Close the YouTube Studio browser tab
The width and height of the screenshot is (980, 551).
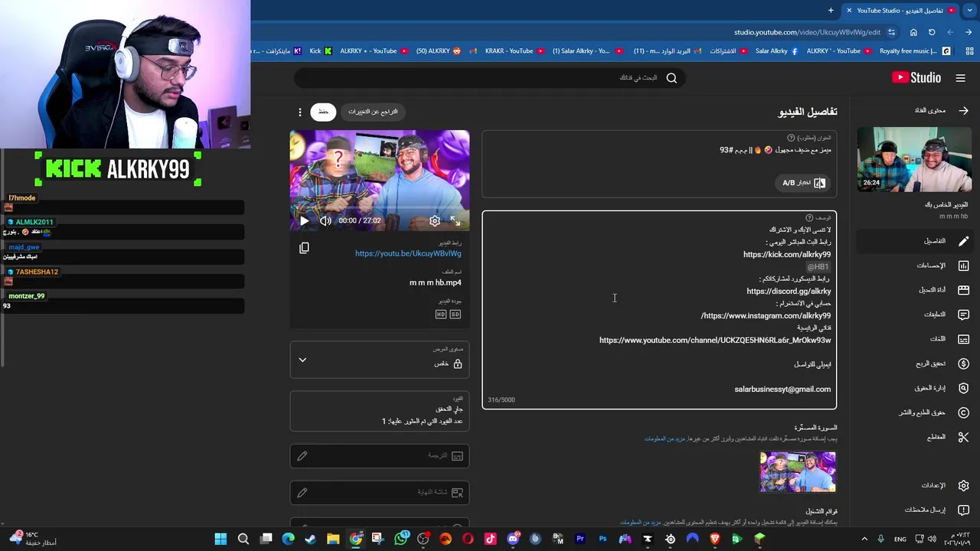(x=849, y=11)
